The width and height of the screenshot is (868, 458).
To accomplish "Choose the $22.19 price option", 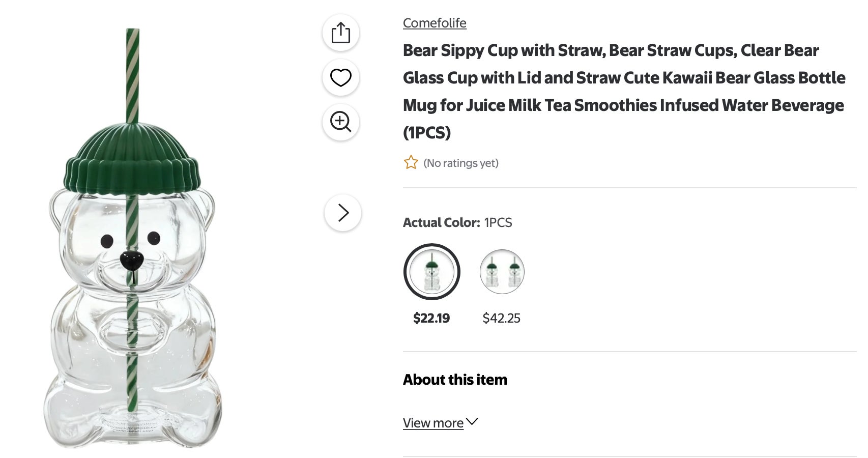I will coord(431,318).
